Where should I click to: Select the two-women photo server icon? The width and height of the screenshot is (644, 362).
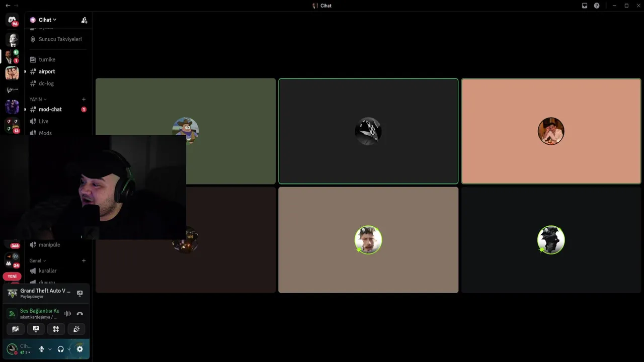click(12, 73)
